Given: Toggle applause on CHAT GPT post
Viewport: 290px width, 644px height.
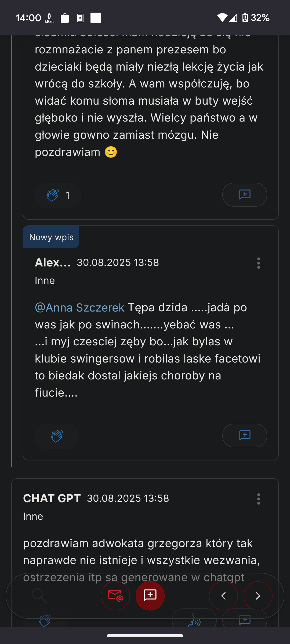Looking at the screenshot, I should click(45, 621).
